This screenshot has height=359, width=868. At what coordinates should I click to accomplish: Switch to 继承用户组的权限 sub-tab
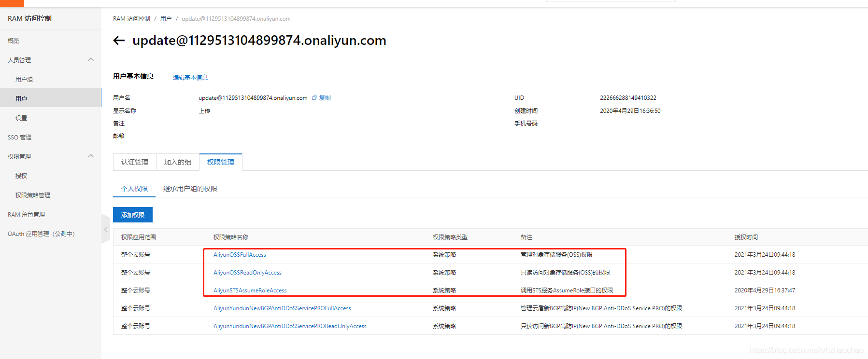coord(190,189)
